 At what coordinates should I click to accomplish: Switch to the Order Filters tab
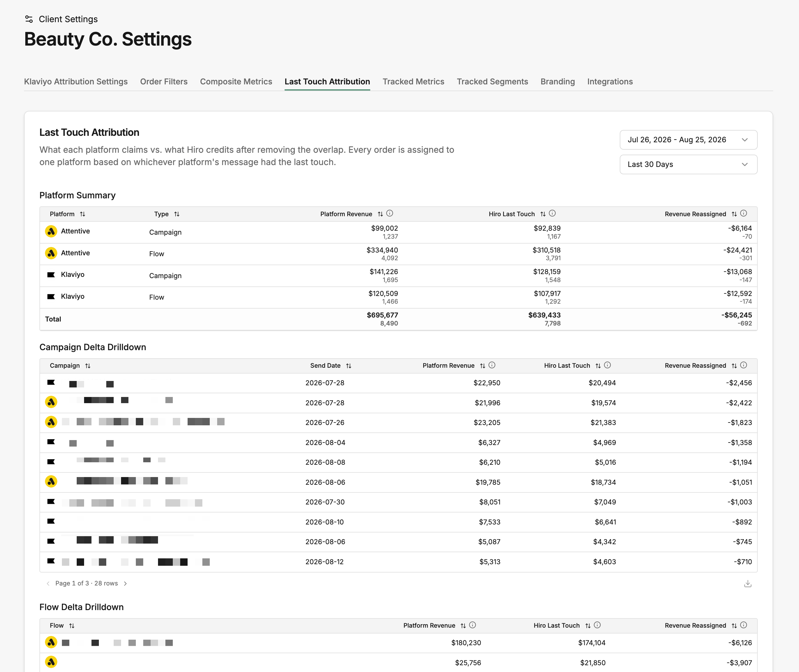point(164,82)
